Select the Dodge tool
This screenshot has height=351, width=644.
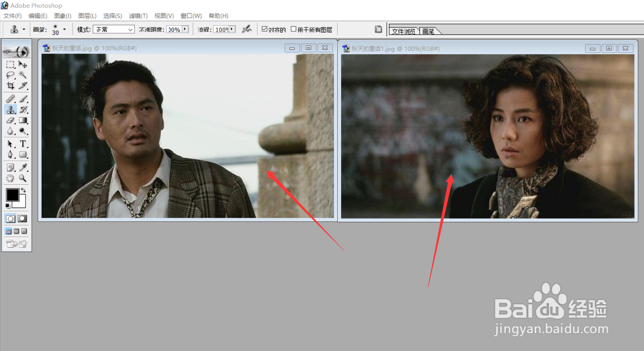23,131
